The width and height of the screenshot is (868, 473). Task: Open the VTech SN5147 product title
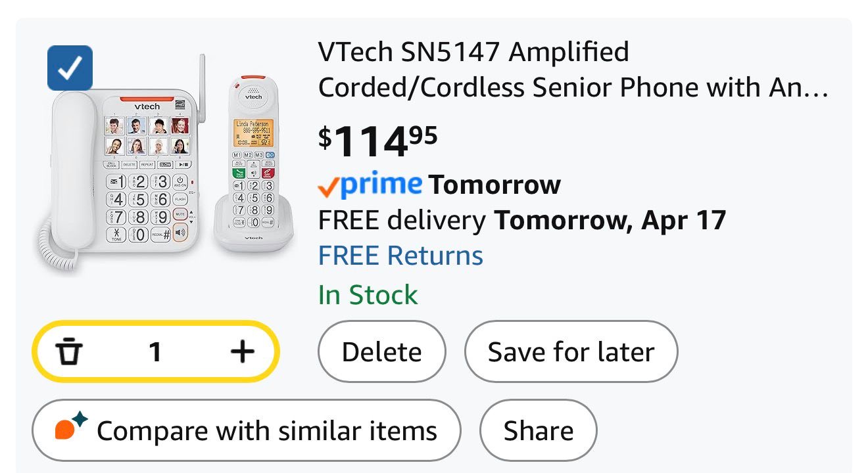point(572,70)
